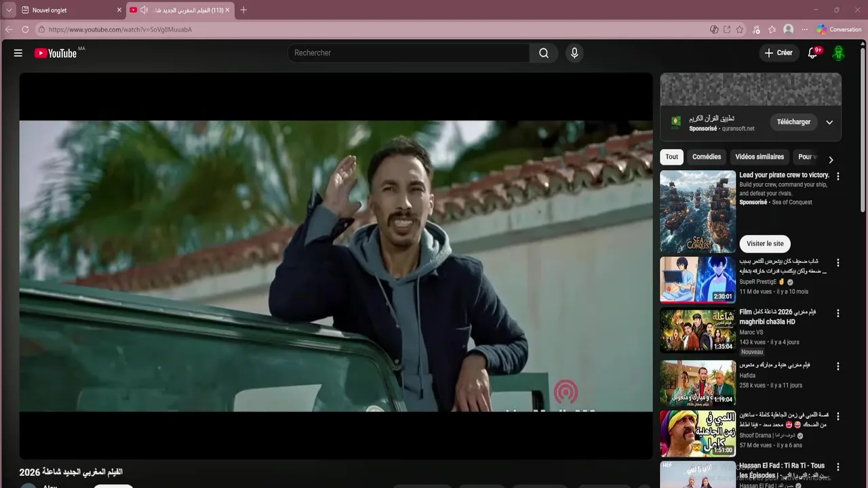The width and height of the screenshot is (868, 488).
Task: Open Hassan El Fad Ti Ra Ti title
Action: click(782, 470)
